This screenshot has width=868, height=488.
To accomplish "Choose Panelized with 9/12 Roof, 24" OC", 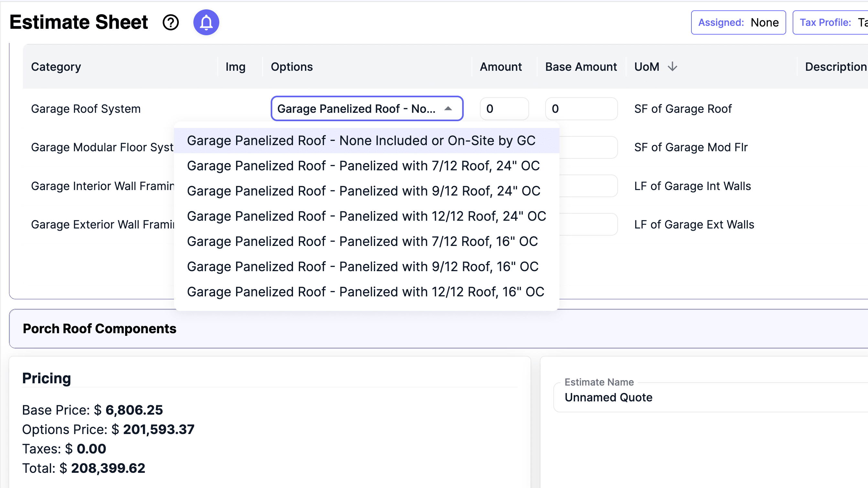I will tap(363, 191).
